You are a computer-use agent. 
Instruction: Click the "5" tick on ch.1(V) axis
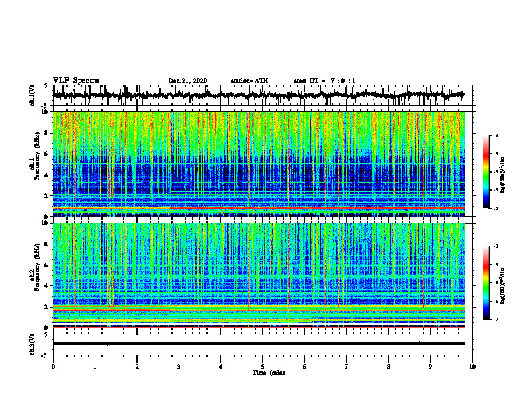click(x=47, y=85)
